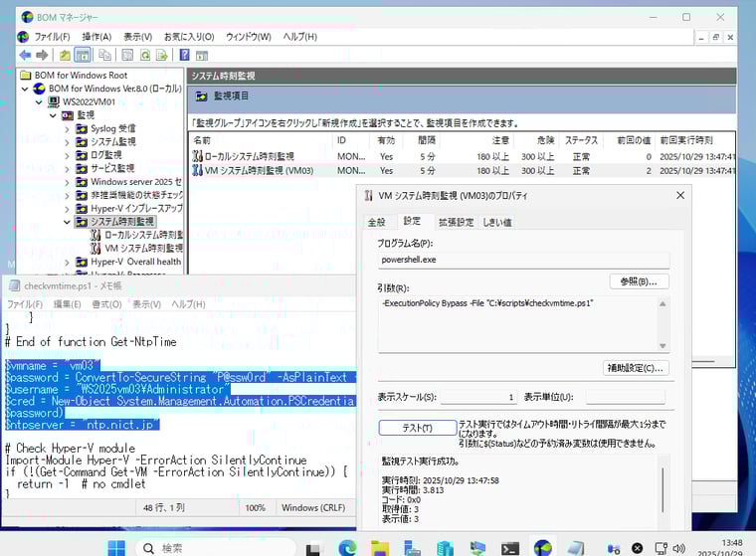Image resolution: width=756 pixels, height=556 pixels.
Task: Close the VM システム時刻監視 properties dialog
Action: click(x=680, y=195)
